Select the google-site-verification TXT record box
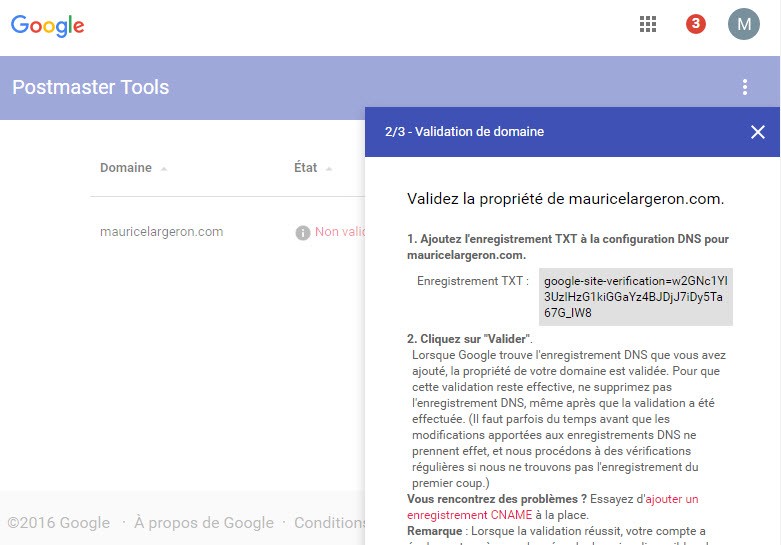This screenshot has height=545, width=781. click(x=636, y=297)
